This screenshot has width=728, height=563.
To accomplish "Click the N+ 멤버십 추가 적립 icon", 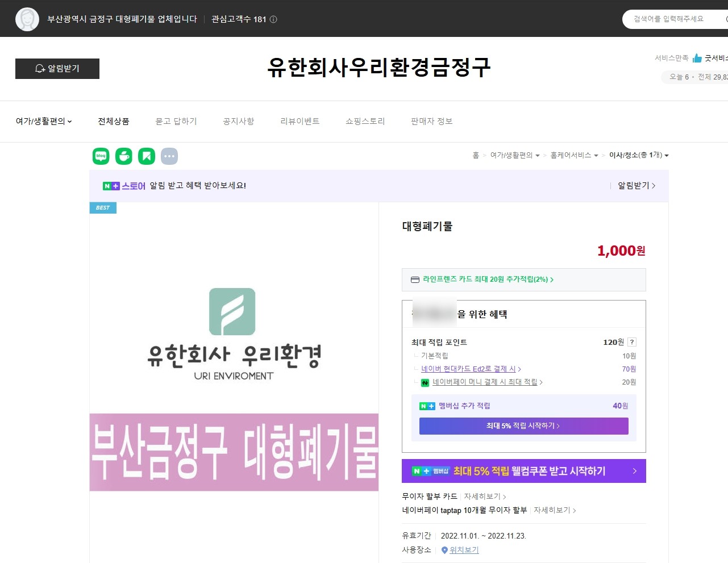I will [x=427, y=406].
